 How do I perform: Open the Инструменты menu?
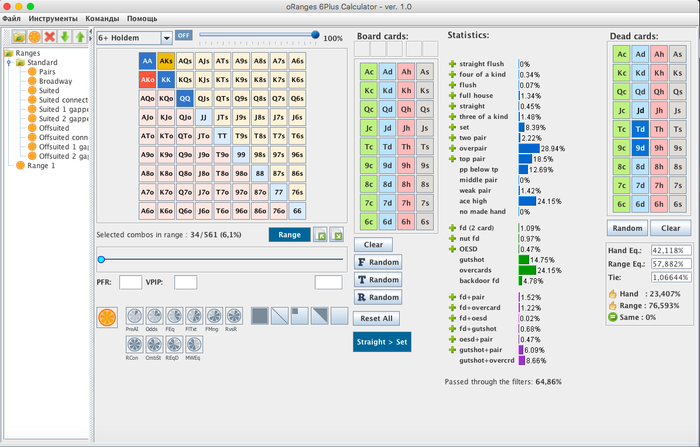53,18
